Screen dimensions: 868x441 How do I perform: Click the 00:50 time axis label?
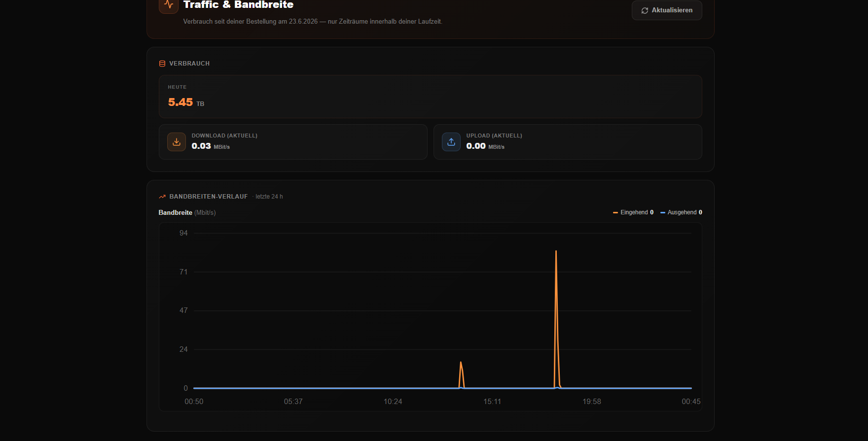click(194, 402)
